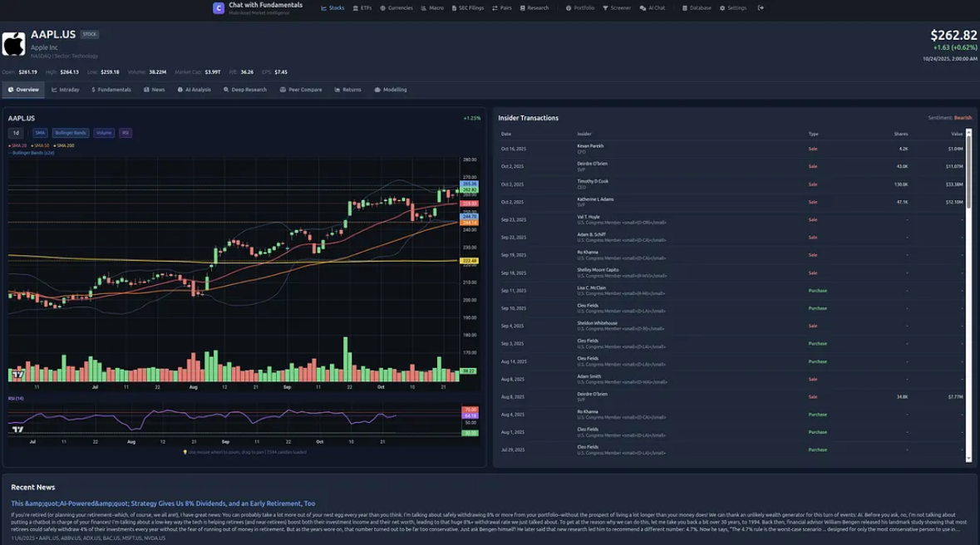This screenshot has width=980, height=545.
Task: Toggle the SMA overlay button
Action: tap(40, 132)
